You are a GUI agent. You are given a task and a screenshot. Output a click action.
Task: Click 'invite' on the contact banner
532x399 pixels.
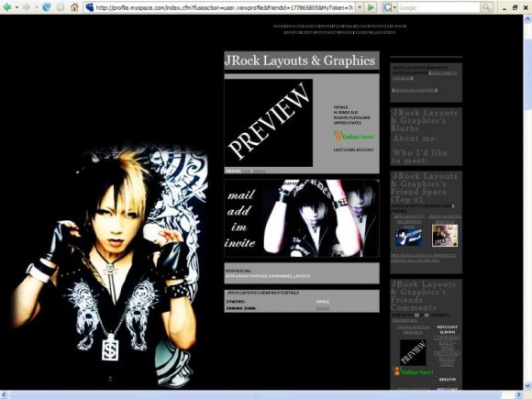239,242
